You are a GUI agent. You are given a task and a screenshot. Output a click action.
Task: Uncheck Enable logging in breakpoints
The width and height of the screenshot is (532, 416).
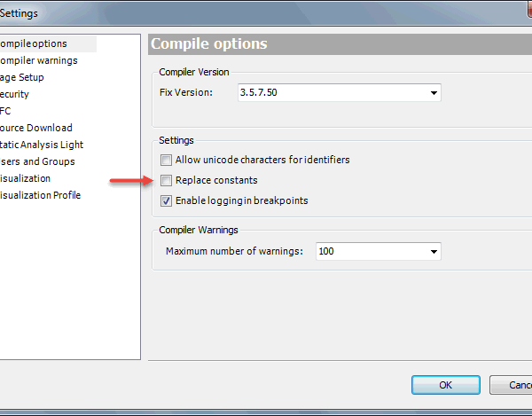pyautogui.click(x=166, y=200)
